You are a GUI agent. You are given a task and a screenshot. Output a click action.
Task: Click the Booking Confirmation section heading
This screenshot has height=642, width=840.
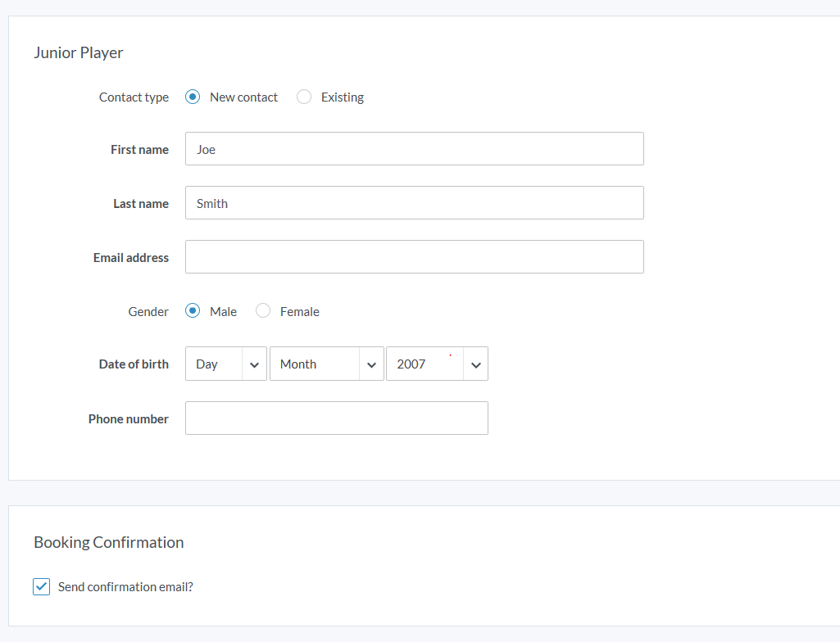[x=109, y=543]
